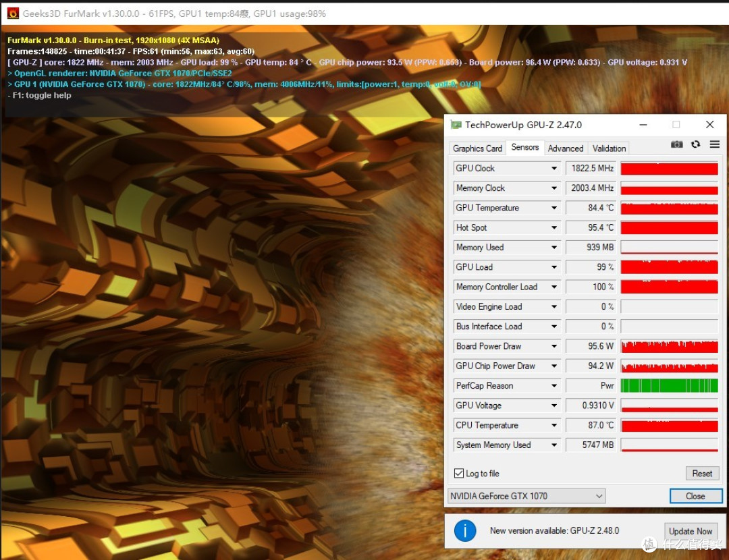Click the Reset button
The height and width of the screenshot is (560, 729).
click(702, 474)
